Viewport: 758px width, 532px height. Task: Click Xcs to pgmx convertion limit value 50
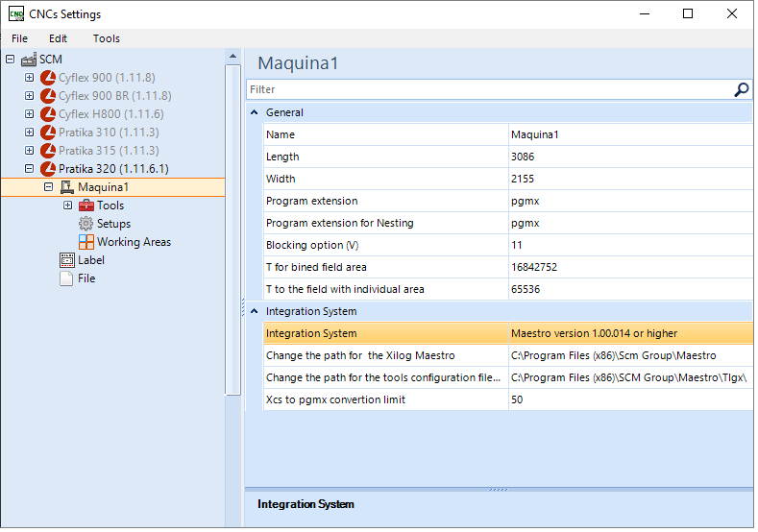point(631,400)
